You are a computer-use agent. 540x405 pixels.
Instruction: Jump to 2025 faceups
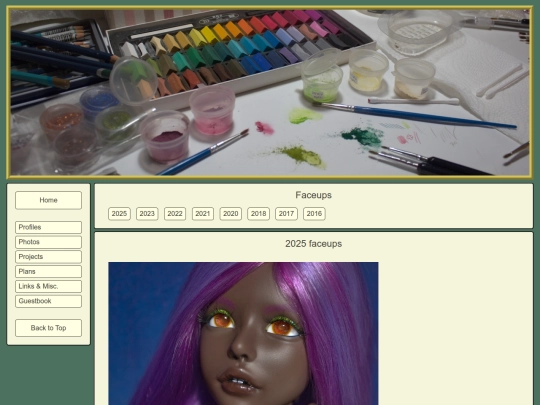(119, 214)
